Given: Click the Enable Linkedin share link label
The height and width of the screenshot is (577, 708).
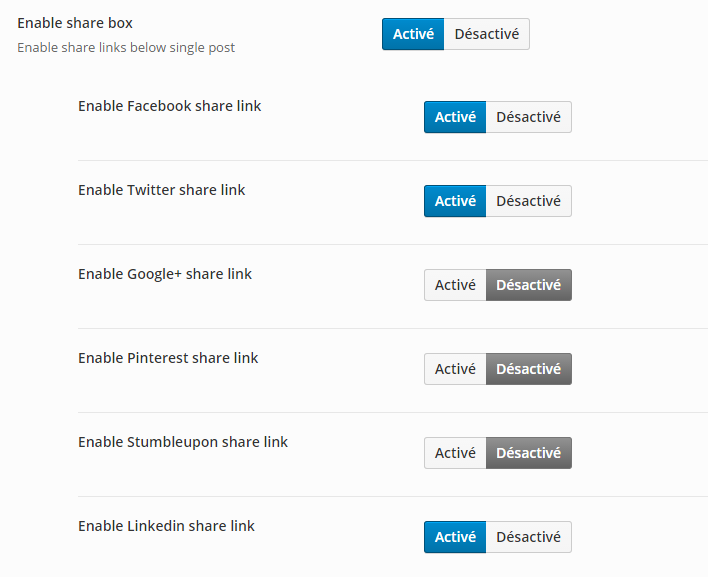Looking at the screenshot, I should coord(166,526).
